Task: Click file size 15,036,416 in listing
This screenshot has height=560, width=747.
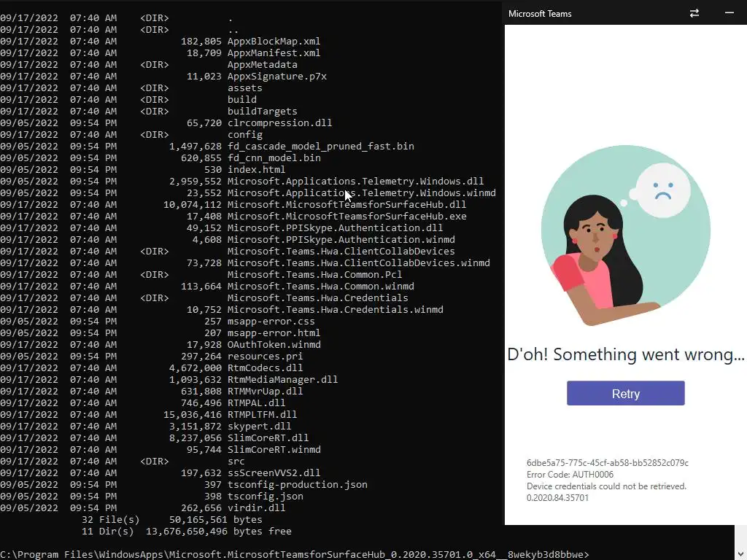Action: coord(193,415)
